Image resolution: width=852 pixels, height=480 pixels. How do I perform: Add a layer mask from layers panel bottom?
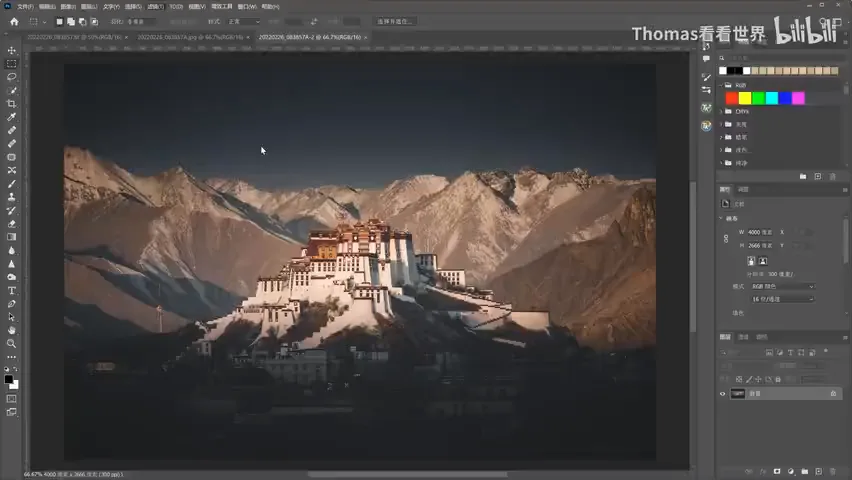[777, 471]
